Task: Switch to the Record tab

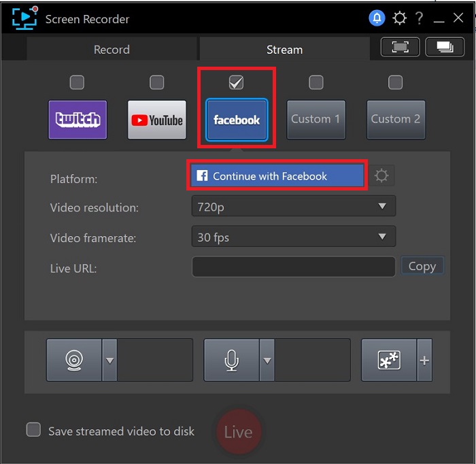Action: coord(112,49)
